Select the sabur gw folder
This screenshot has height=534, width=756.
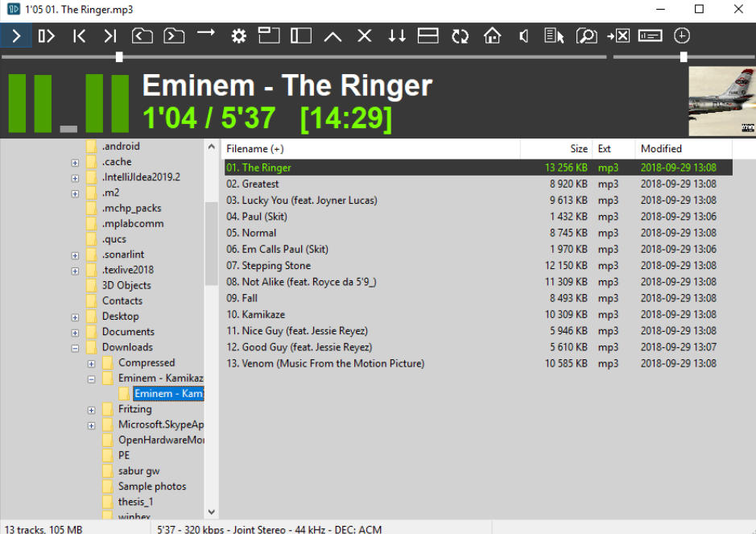tap(138, 471)
